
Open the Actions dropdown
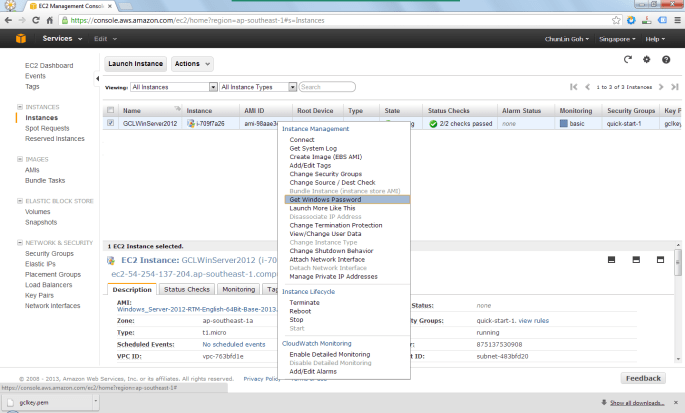(x=192, y=64)
